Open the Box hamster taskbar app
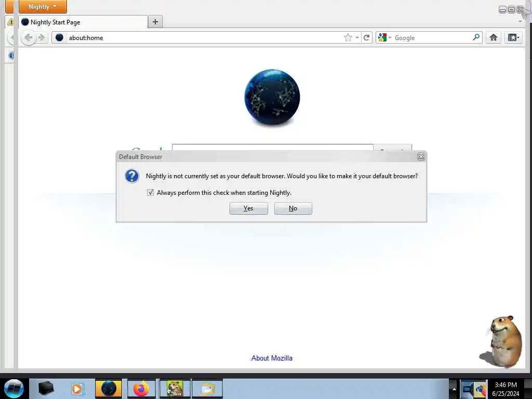Image resolution: width=532 pixels, height=399 pixels. click(x=175, y=389)
